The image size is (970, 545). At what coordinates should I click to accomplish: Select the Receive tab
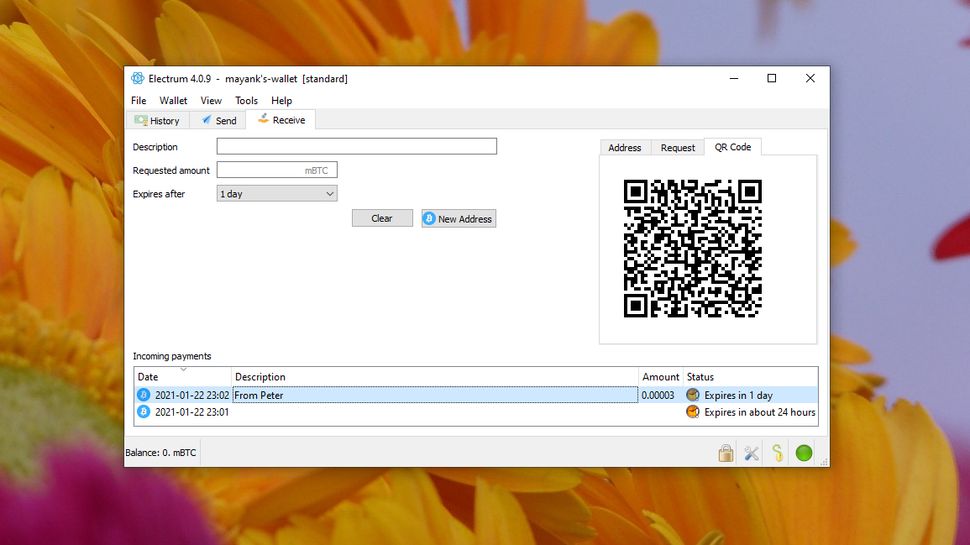[x=281, y=119]
